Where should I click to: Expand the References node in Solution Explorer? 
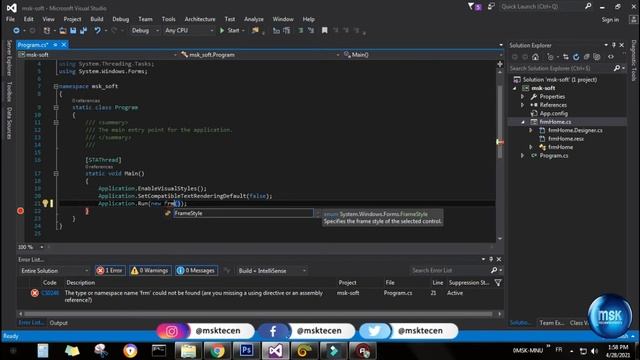pyautogui.click(x=522, y=105)
